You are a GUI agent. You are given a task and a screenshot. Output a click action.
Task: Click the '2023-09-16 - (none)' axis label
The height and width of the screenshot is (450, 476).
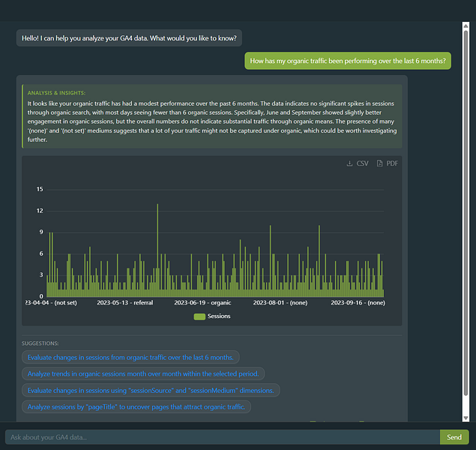[x=358, y=303]
